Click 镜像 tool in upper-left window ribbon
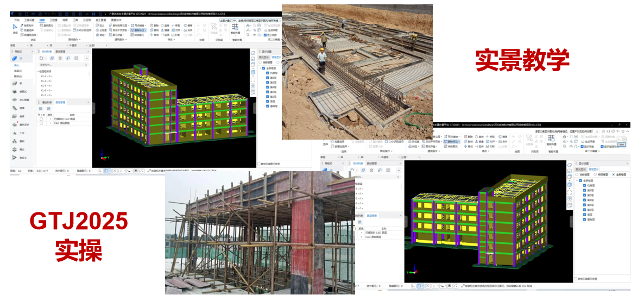Viewport: 644px width, 301px height. point(165,30)
